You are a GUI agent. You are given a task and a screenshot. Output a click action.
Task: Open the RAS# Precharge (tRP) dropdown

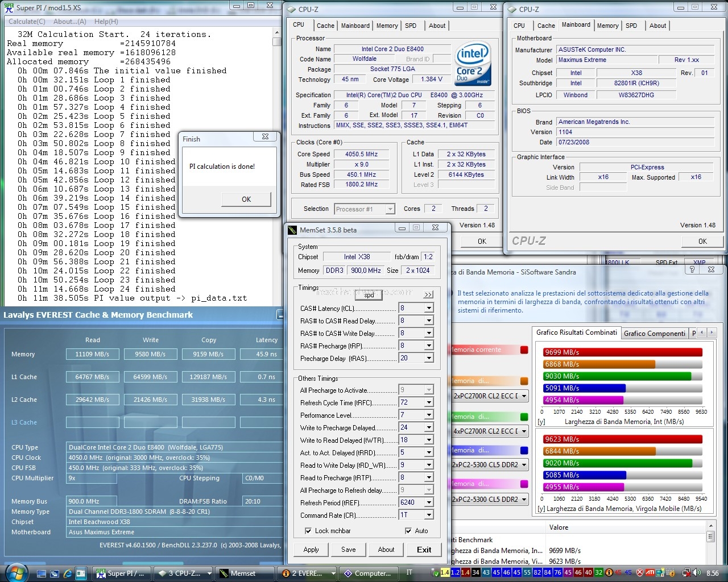point(429,346)
